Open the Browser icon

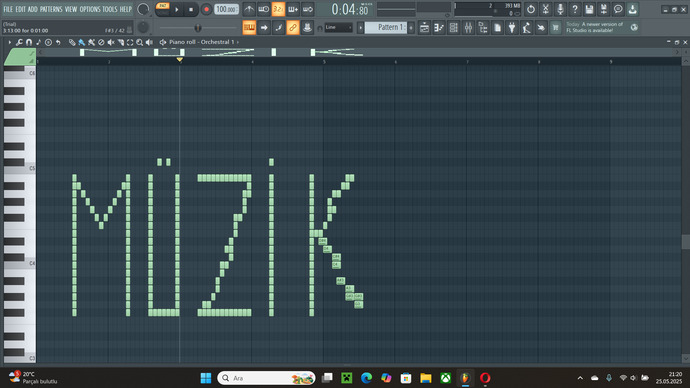(x=483, y=28)
